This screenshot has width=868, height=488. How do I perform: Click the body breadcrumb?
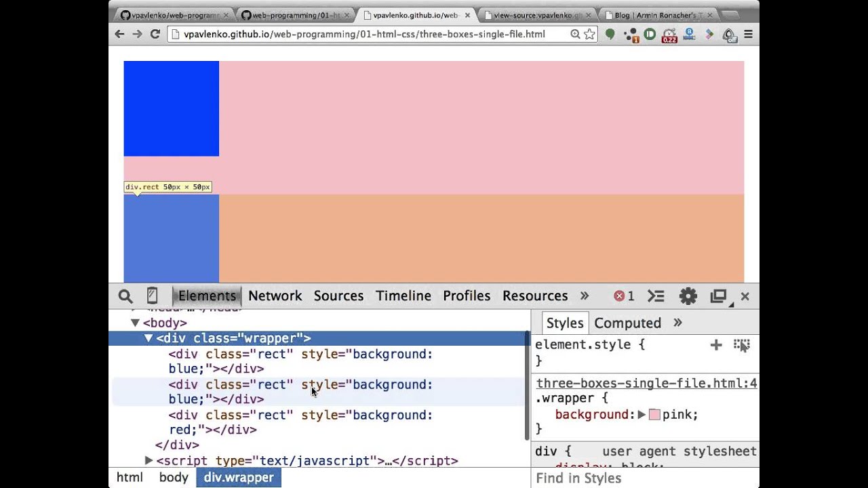point(174,478)
